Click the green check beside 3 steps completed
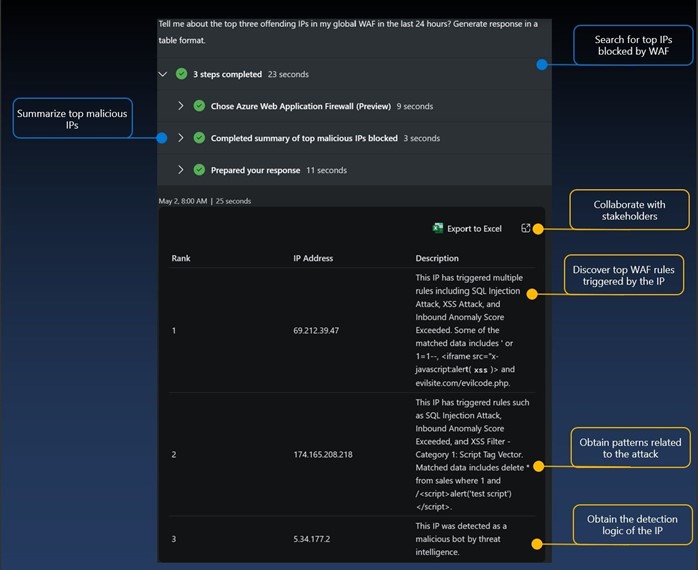The width and height of the screenshot is (698, 570). pyautogui.click(x=181, y=73)
